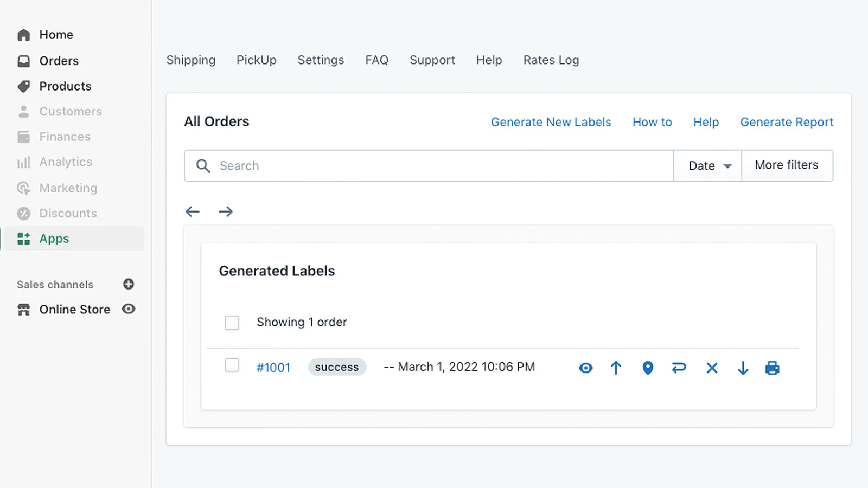Open order #1001 link
The height and width of the screenshot is (488, 868).
point(273,368)
